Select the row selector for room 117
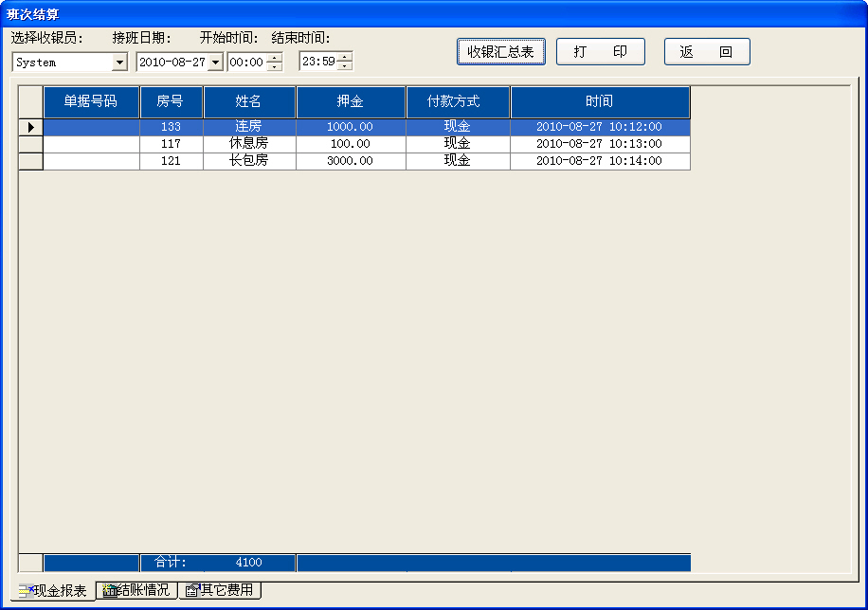The image size is (868, 610). tap(31, 144)
